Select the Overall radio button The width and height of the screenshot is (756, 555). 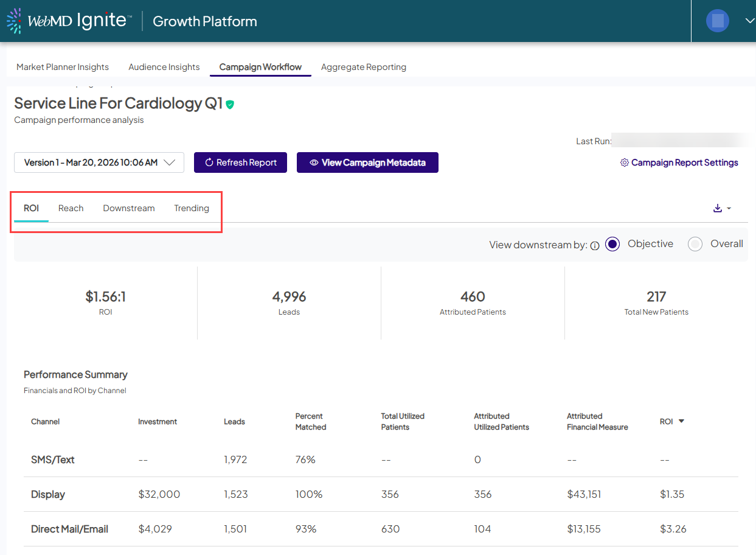pos(695,244)
